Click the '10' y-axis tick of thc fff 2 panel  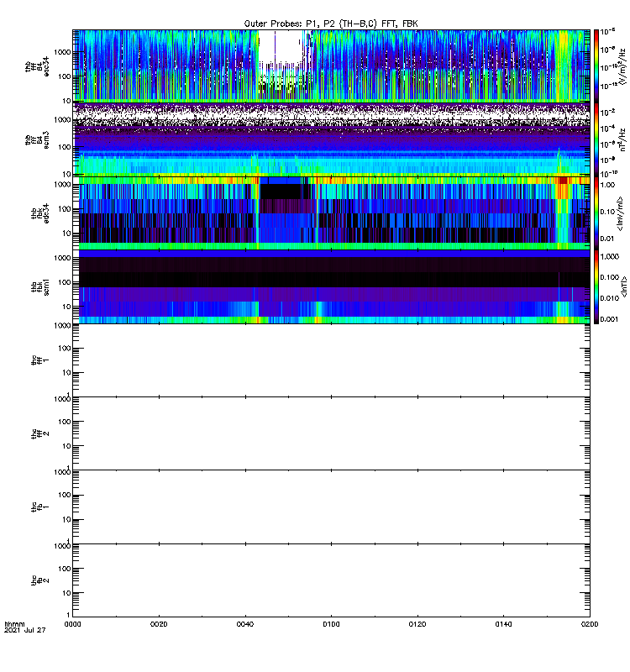67,447
